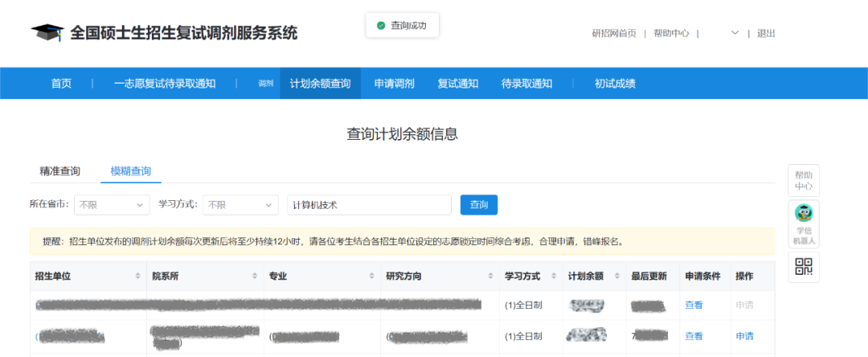The image size is (868, 357).
Task: Expand the 所在省市 dropdown
Action: (112, 205)
